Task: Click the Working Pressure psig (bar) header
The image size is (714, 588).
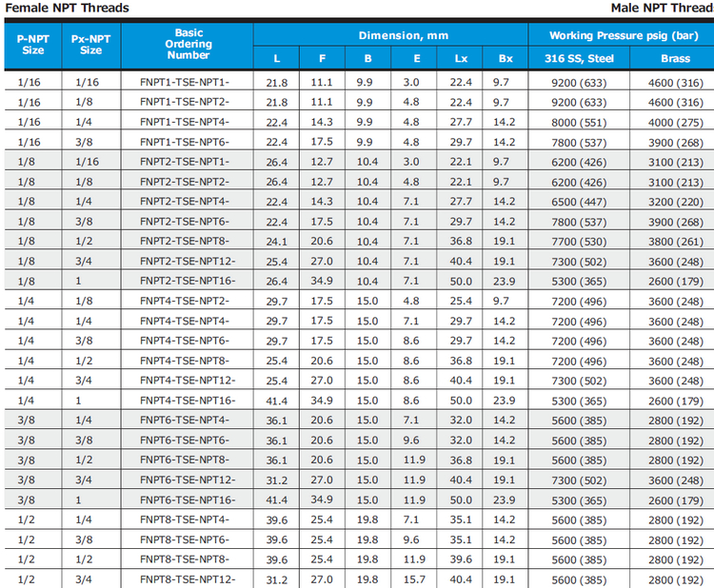Action: [x=624, y=35]
